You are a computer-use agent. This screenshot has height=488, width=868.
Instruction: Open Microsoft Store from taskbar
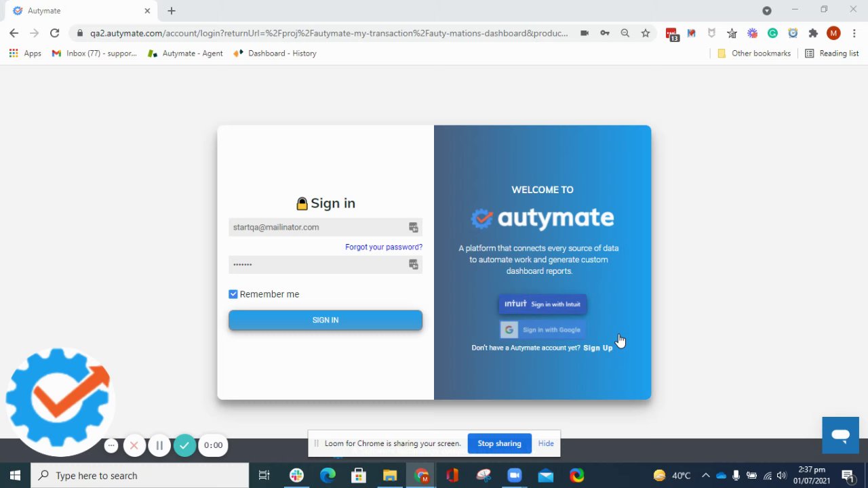click(x=359, y=476)
